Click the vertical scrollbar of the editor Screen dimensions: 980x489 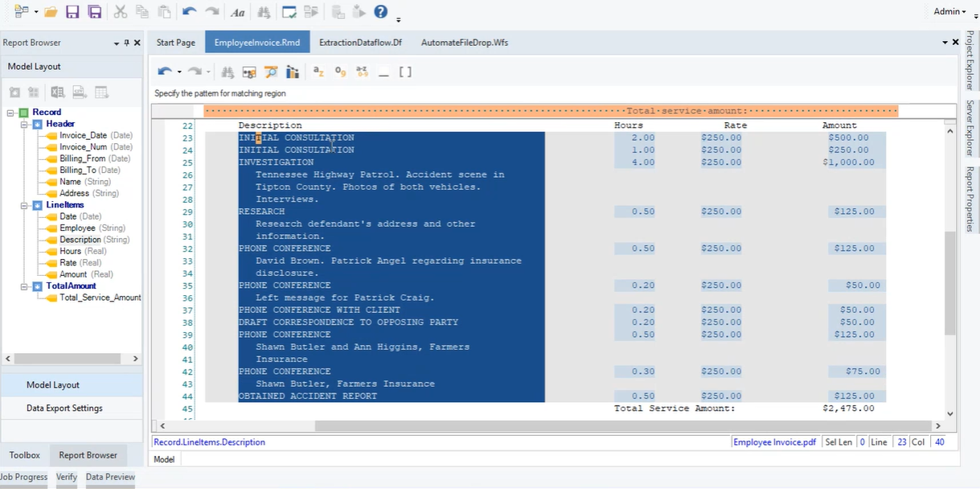[950, 281]
